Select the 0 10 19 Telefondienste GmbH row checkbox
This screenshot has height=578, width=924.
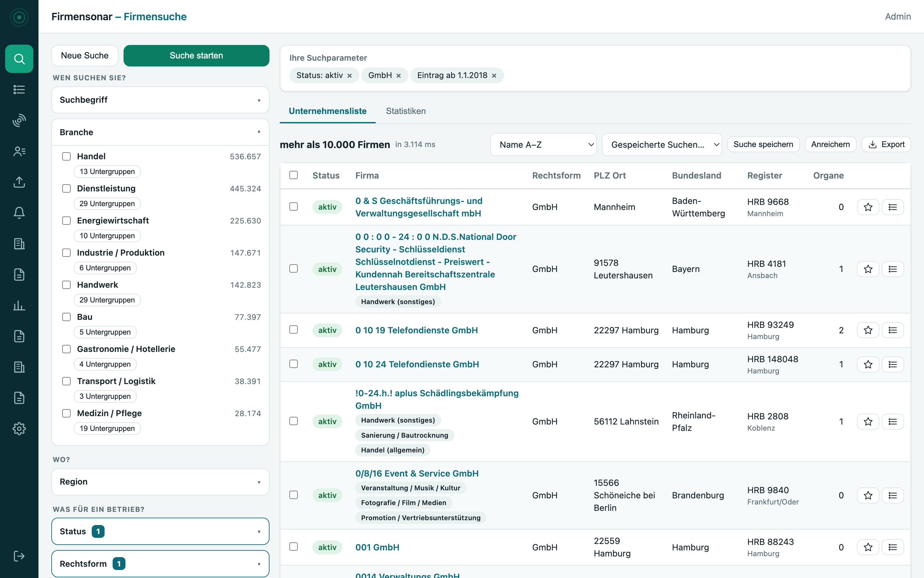294,329
